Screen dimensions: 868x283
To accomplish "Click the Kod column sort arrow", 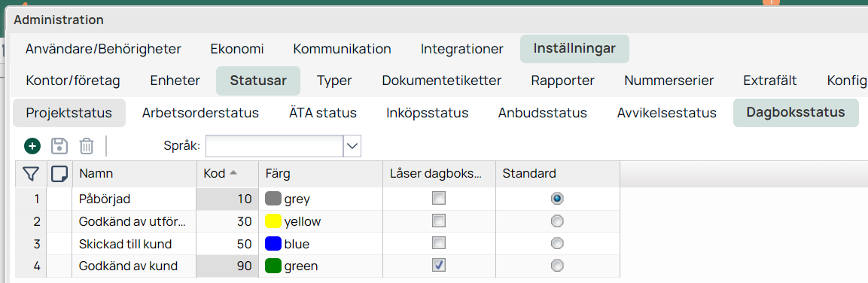I will coord(233,173).
